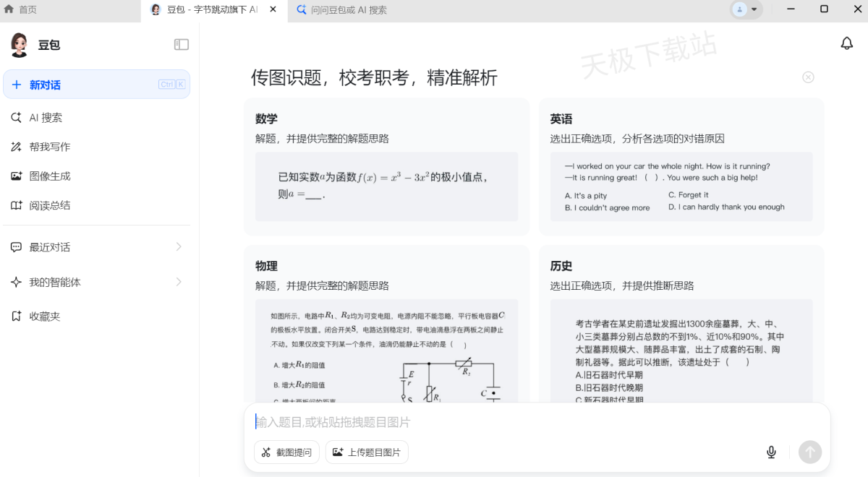Click the 帮我写作 pen icon

16,147
